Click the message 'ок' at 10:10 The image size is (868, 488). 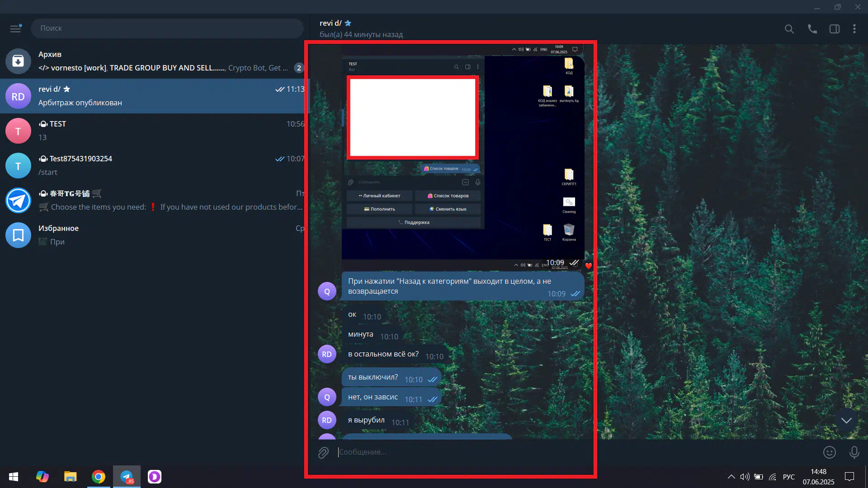point(364,315)
